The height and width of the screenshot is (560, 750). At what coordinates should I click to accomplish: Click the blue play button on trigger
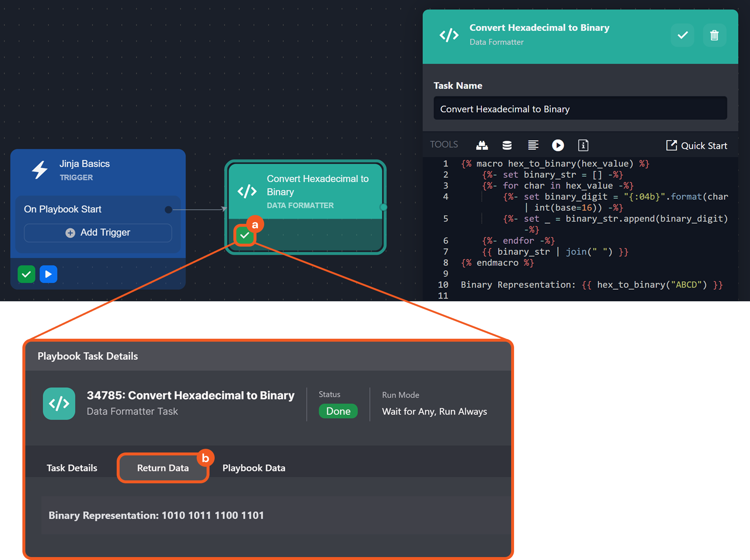click(x=48, y=274)
